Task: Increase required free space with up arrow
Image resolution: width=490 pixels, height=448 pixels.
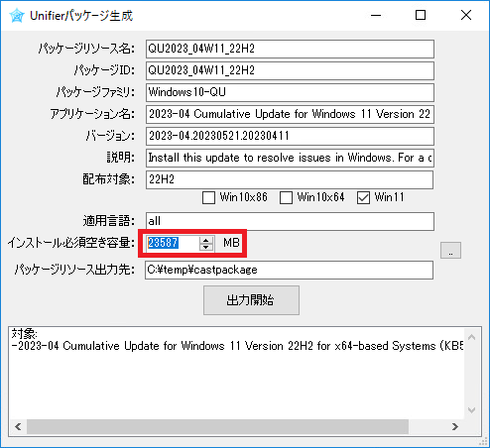Action: pos(206,240)
